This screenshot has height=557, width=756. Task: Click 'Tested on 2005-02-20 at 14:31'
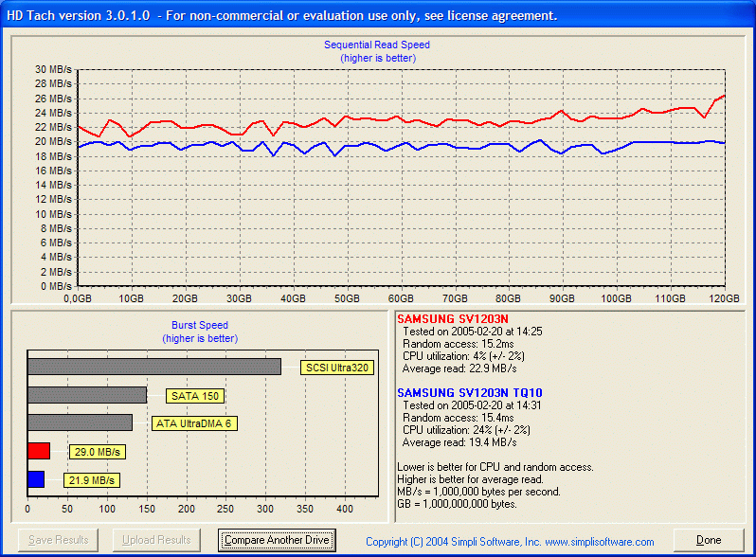pyautogui.click(x=472, y=405)
